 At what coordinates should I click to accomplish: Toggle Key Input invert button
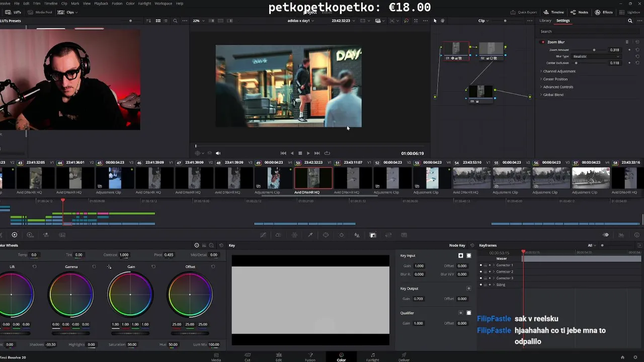(460, 255)
